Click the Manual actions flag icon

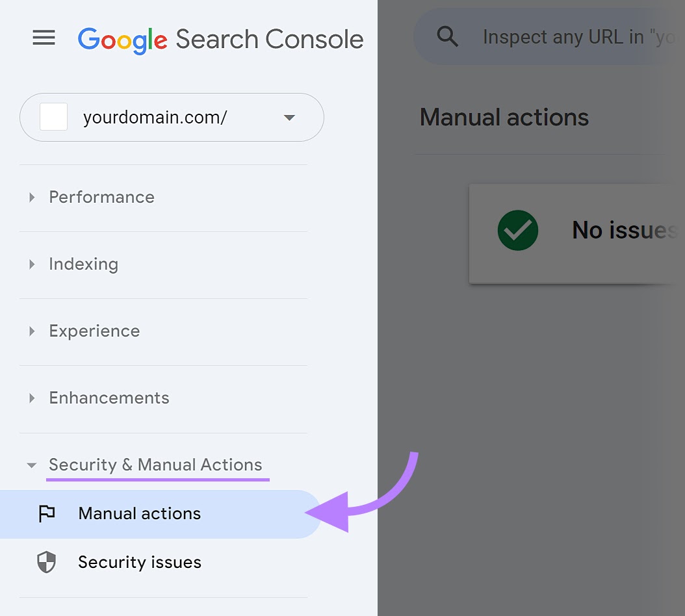click(46, 513)
